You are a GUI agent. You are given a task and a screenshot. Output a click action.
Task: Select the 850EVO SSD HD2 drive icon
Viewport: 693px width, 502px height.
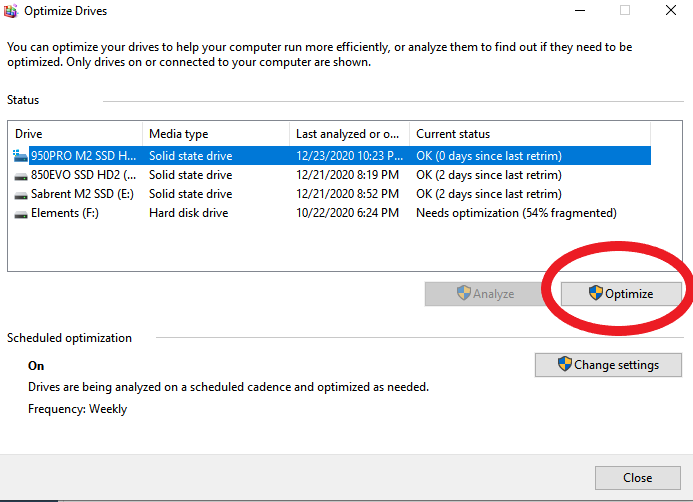(x=21, y=176)
